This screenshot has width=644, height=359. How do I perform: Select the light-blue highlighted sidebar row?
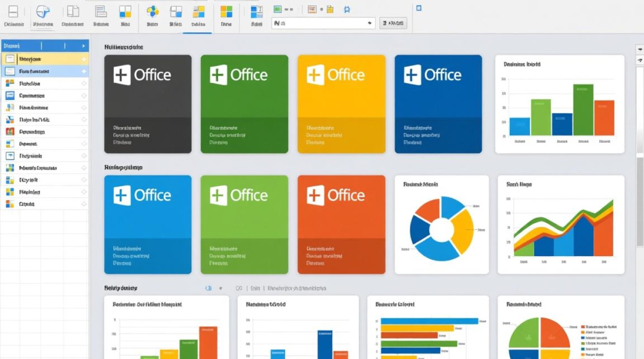click(45, 71)
